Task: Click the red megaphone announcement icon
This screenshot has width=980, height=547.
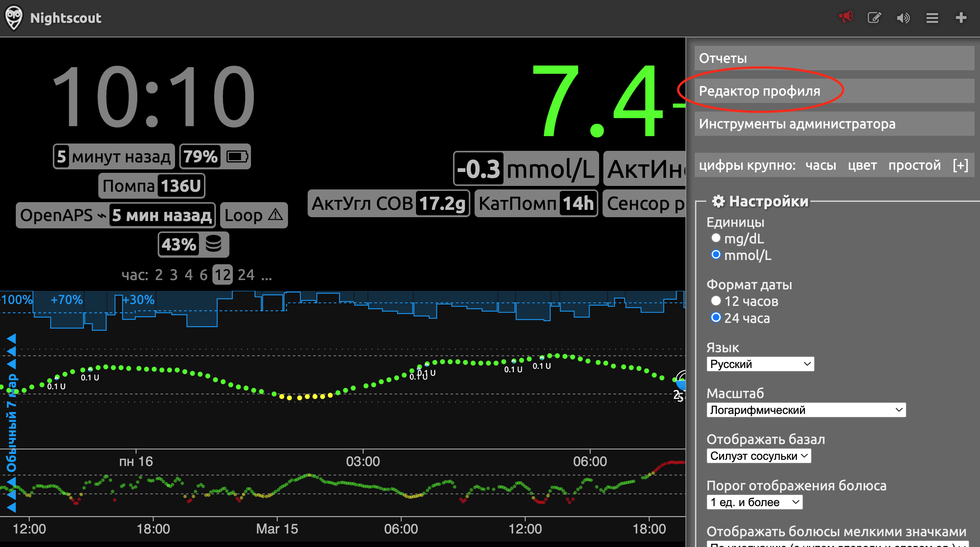Action: point(846,17)
